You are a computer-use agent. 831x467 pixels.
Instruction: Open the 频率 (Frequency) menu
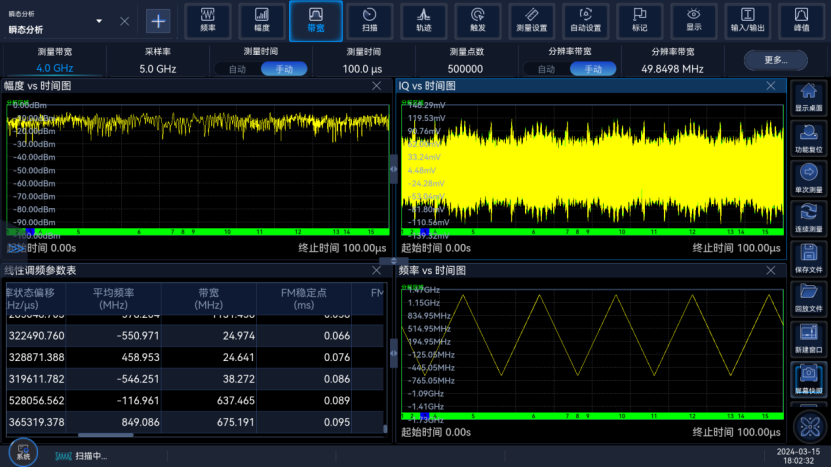pos(208,20)
